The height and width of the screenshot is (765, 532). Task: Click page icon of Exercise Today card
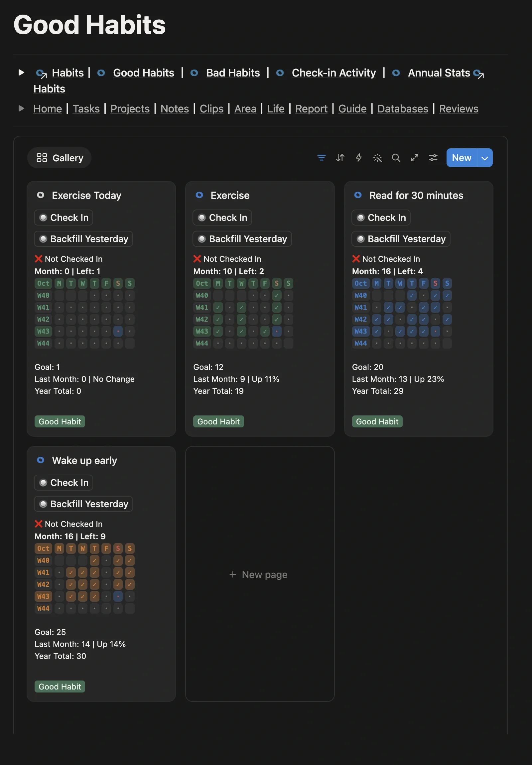pos(40,195)
